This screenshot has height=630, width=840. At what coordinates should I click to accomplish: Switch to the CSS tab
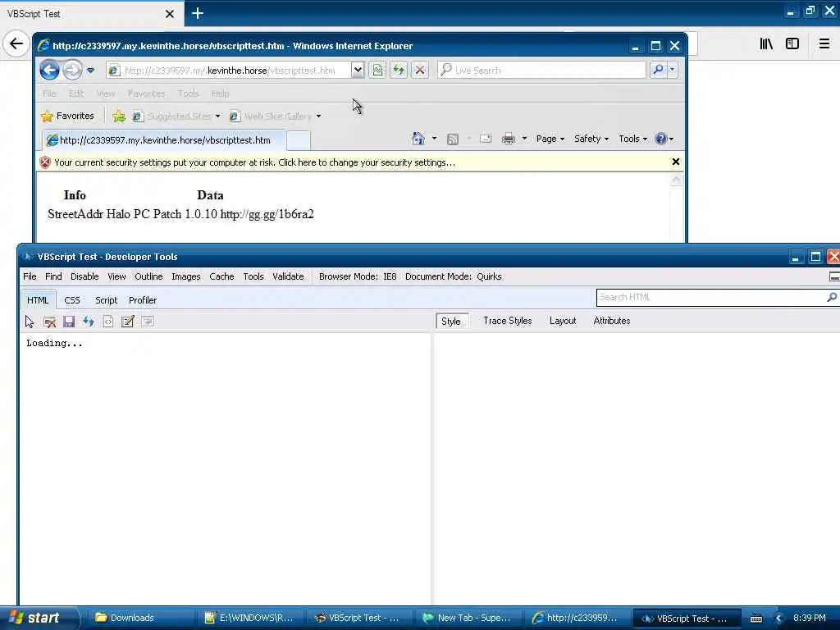tap(72, 300)
